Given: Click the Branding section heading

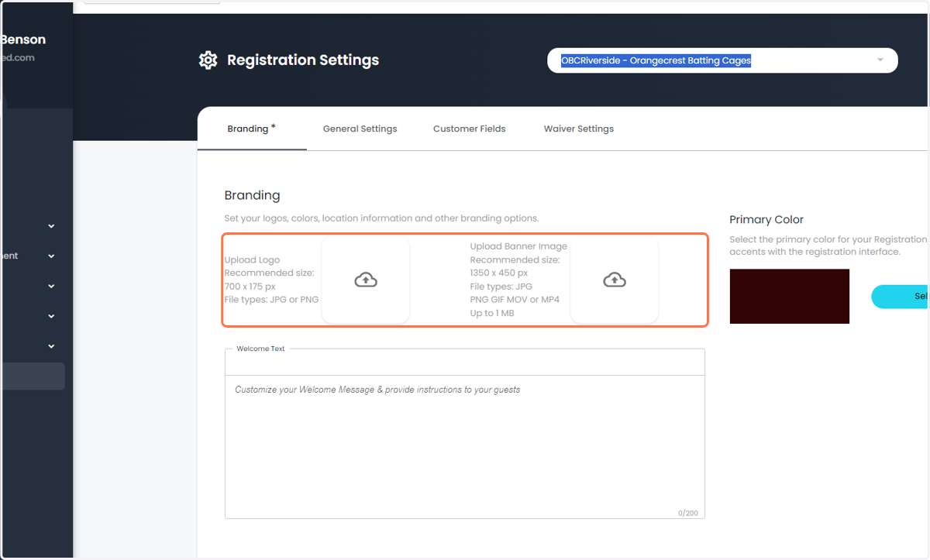Looking at the screenshot, I should (x=252, y=195).
